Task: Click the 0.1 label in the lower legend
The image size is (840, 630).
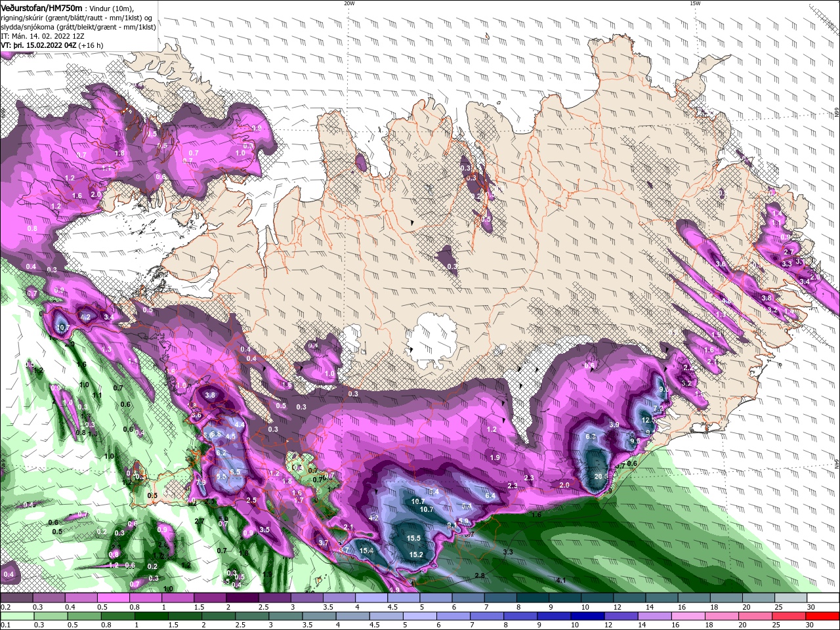Action: point(5,625)
